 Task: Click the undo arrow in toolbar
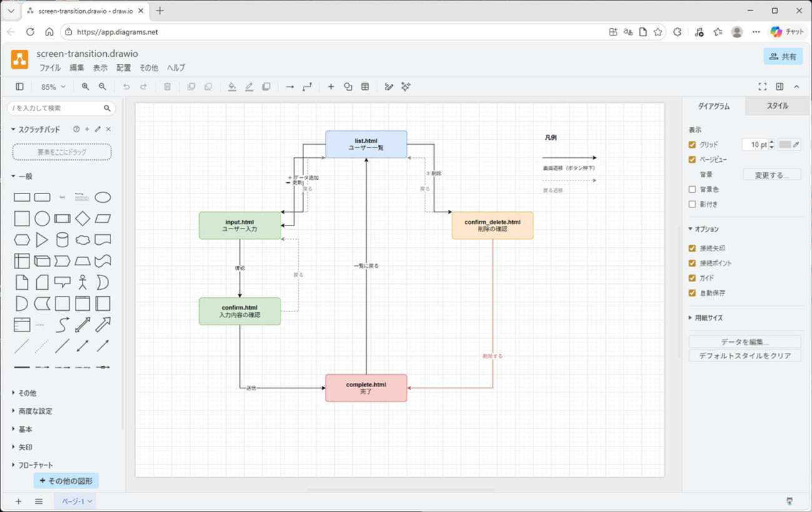point(126,87)
